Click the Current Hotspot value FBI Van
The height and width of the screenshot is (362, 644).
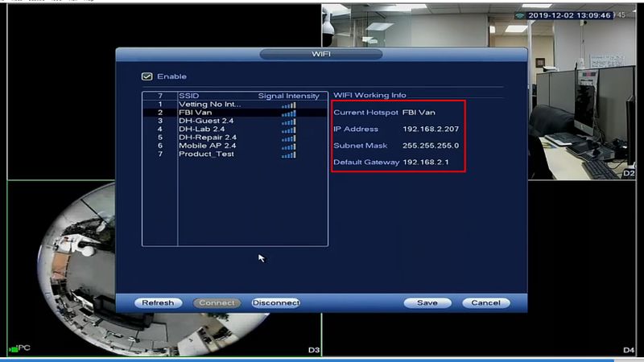419,113
